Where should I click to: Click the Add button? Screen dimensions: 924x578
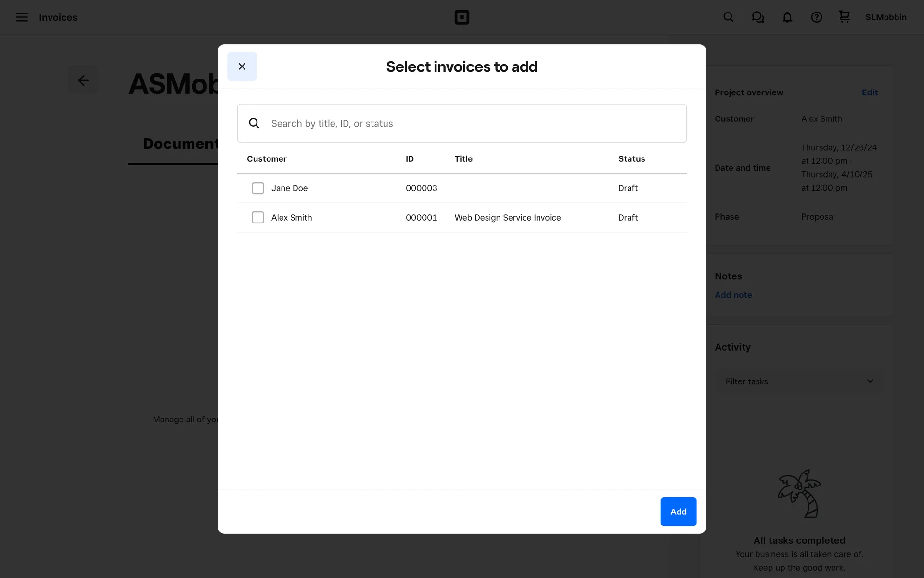678,512
